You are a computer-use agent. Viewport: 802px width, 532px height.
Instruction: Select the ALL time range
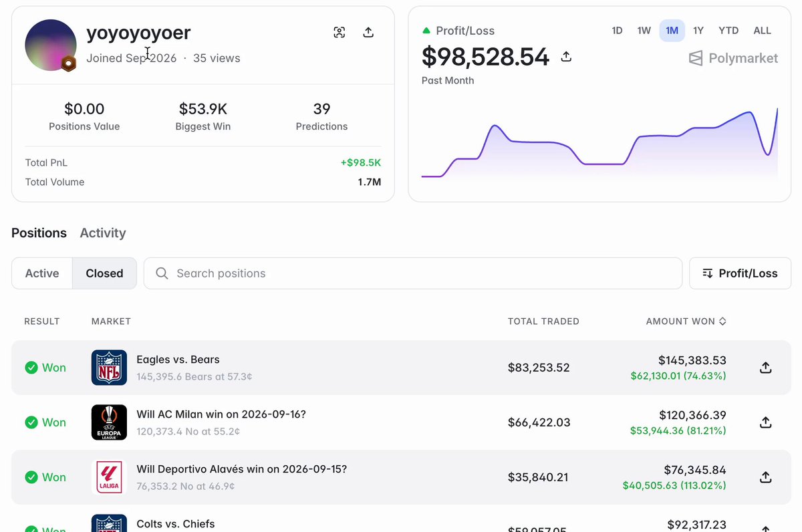tap(762, 31)
